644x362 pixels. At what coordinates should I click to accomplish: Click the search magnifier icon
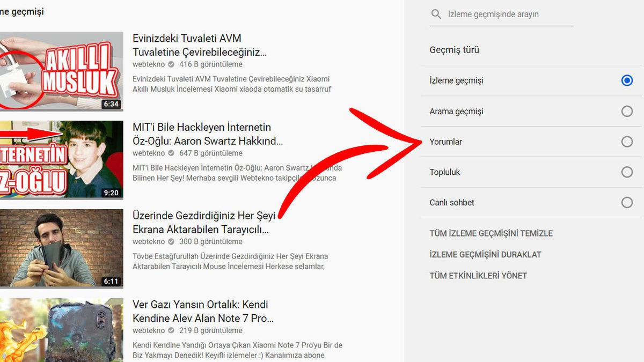(436, 14)
